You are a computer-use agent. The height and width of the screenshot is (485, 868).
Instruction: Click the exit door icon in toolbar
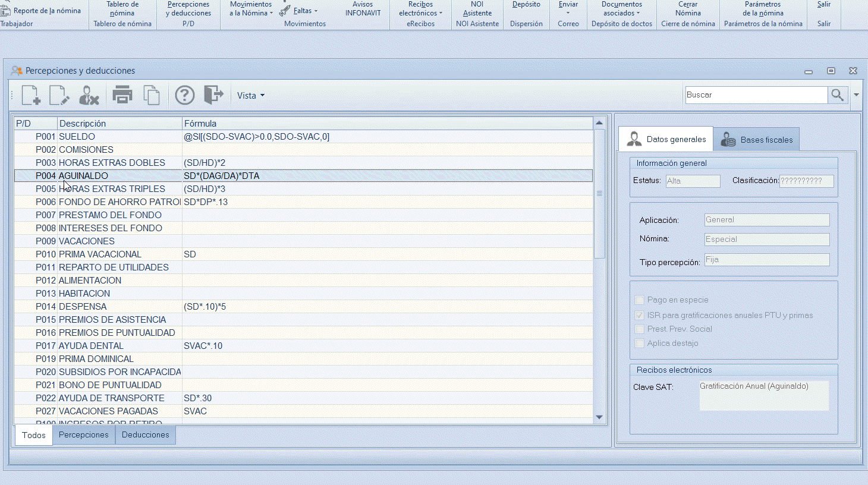pyautogui.click(x=213, y=95)
